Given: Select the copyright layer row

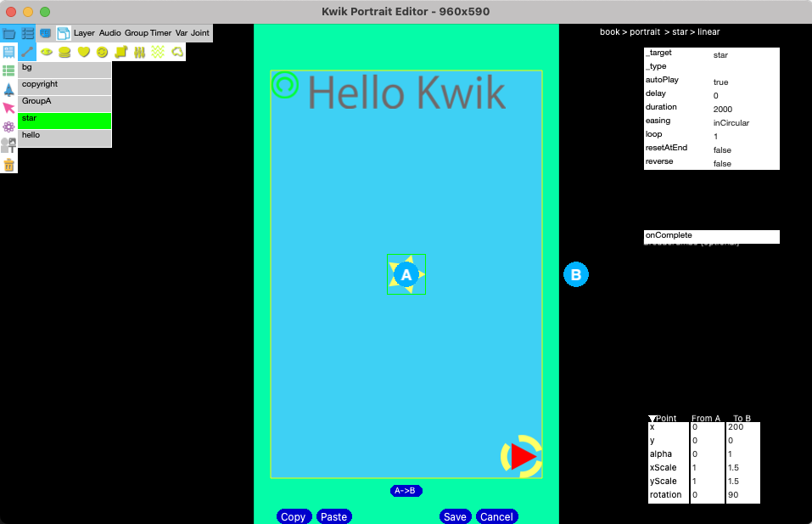Looking at the screenshot, I should (x=64, y=87).
